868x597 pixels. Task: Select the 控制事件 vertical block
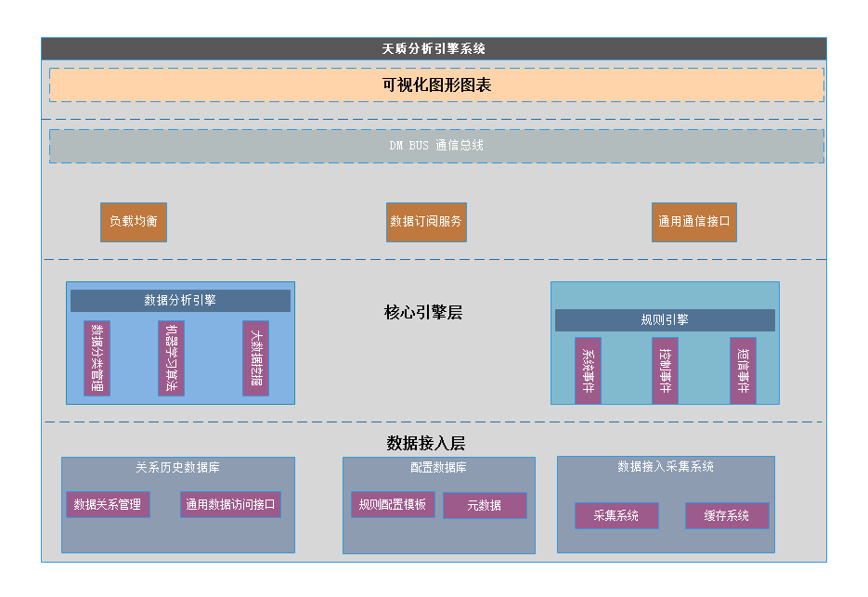pyautogui.click(x=665, y=370)
